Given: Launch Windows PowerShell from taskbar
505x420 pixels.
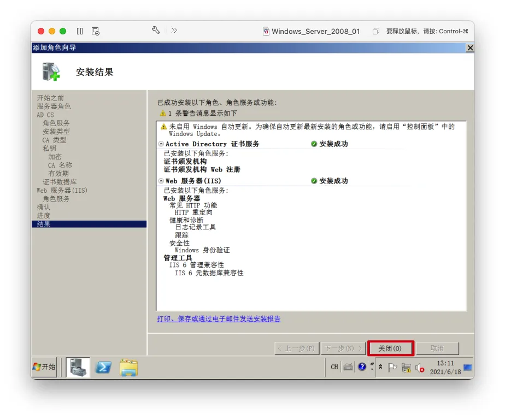Looking at the screenshot, I should tap(103, 367).
